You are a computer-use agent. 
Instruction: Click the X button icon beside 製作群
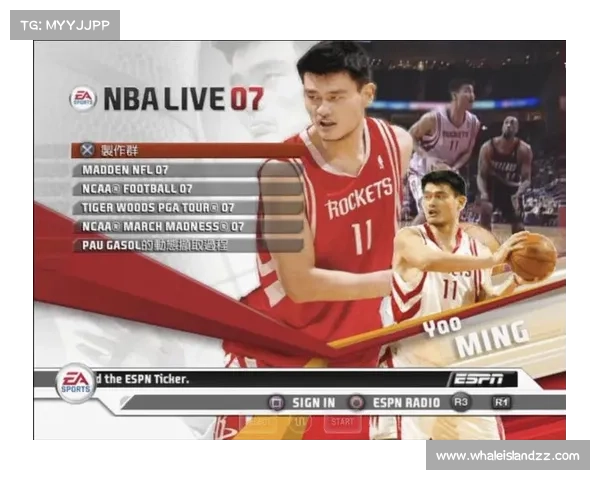(x=87, y=150)
